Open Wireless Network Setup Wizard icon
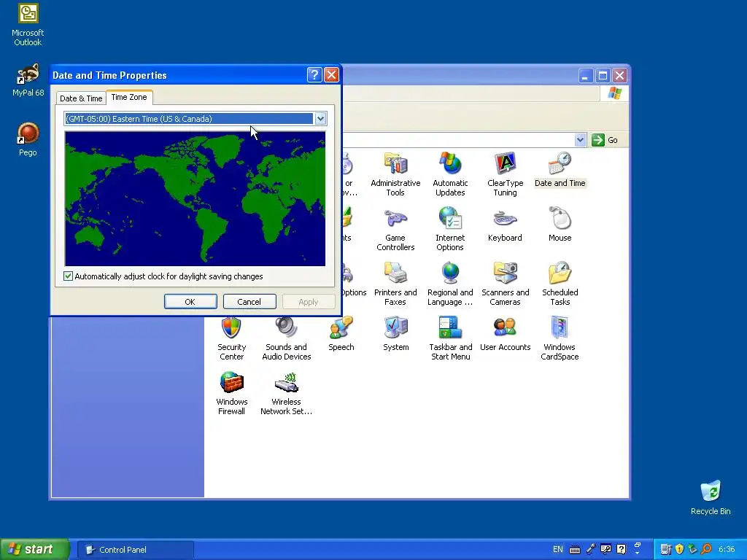This screenshot has width=747, height=560. coord(286,393)
